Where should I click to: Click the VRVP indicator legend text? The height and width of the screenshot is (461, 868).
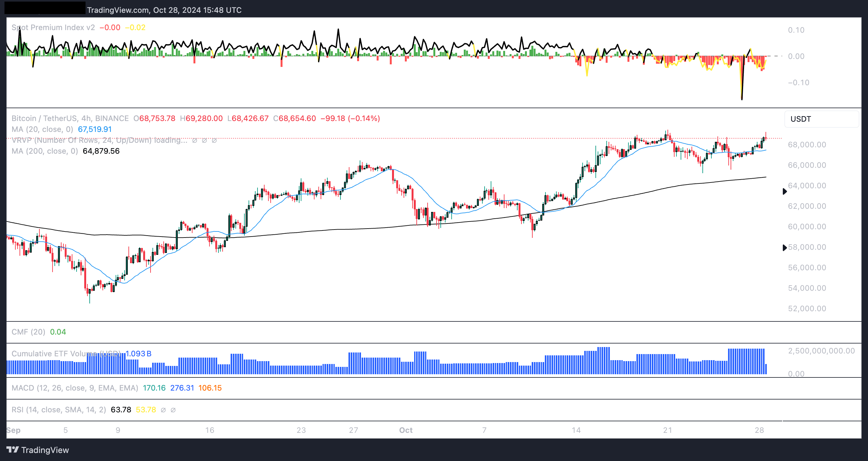pos(99,141)
